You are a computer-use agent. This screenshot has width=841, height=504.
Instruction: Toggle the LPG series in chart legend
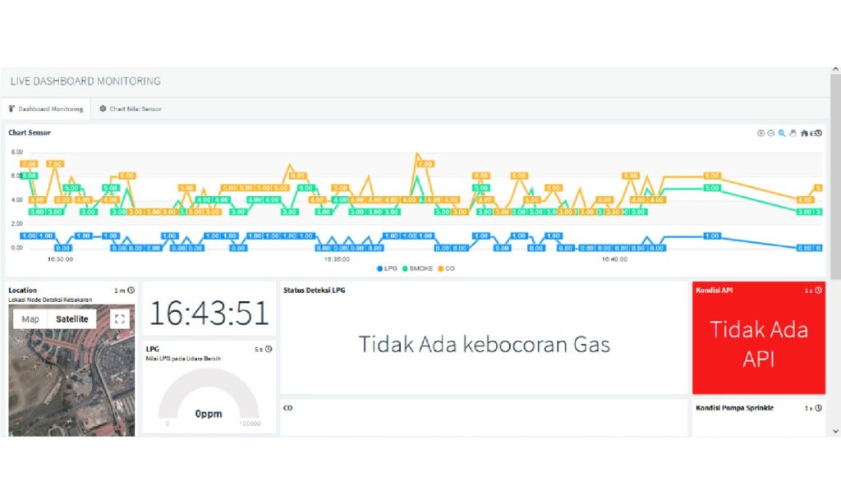pos(387,268)
